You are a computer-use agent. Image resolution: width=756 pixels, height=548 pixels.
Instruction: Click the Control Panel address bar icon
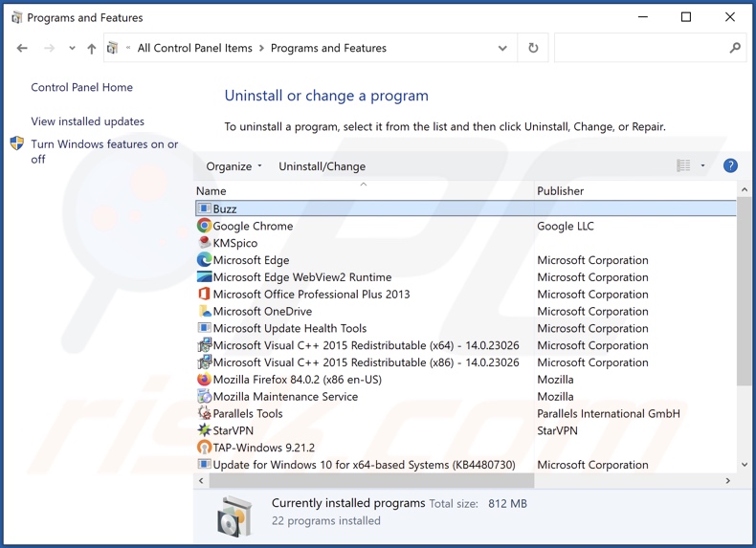113,48
